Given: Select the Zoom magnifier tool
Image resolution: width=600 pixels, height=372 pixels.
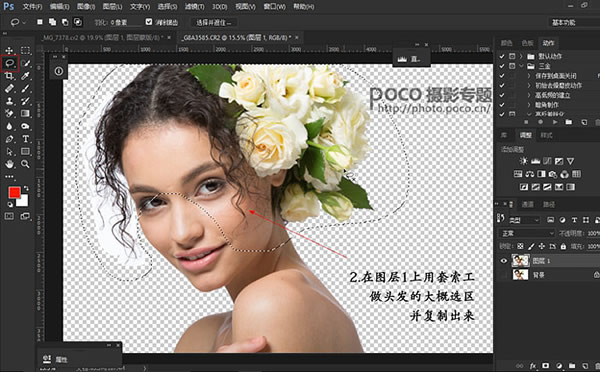Looking at the screenshot, I should click(25, 164).
